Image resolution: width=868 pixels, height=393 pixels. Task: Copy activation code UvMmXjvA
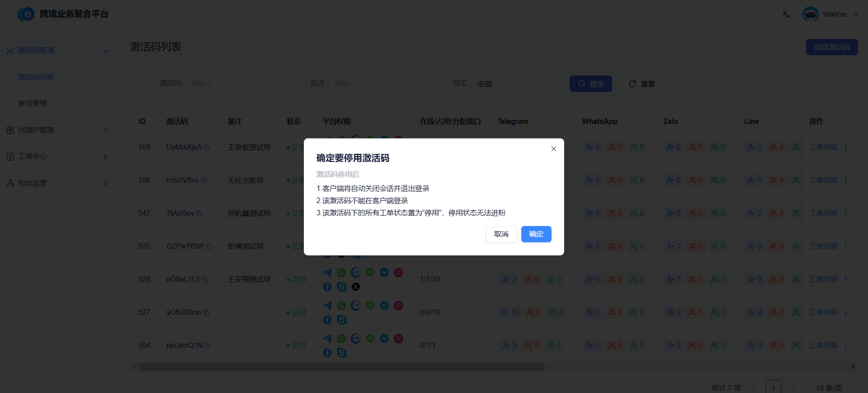tap(207, 147)
